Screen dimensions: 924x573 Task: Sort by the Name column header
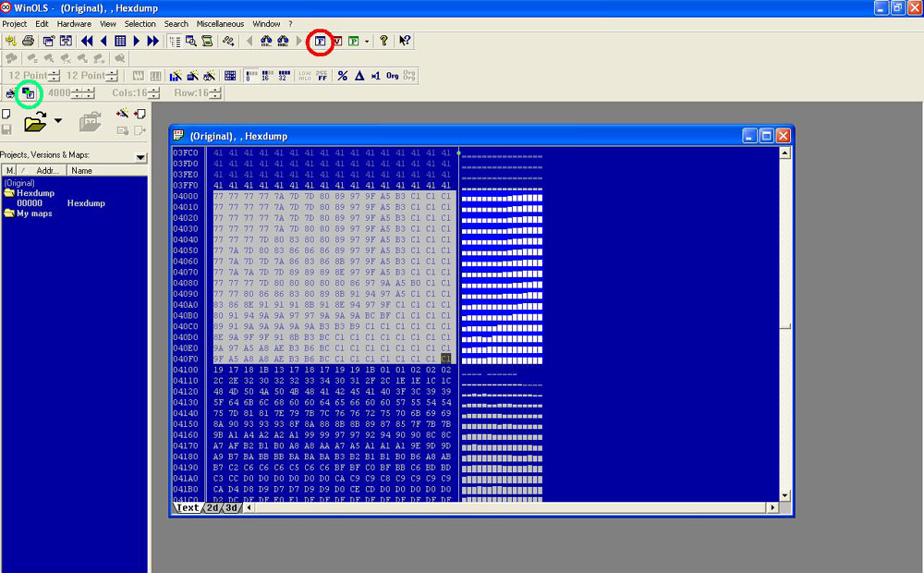click(106, 170)
